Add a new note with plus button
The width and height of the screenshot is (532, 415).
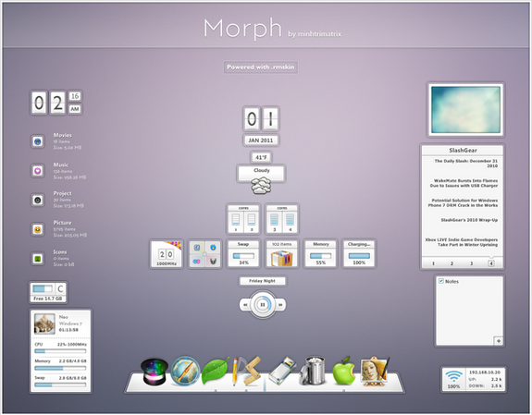(499, 341)
